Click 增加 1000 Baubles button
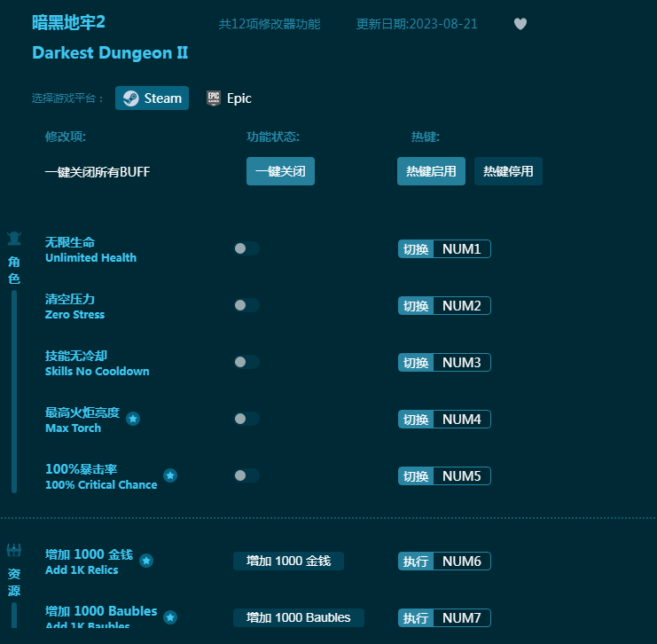Screen dimensions: 657x644 (298, 617)
